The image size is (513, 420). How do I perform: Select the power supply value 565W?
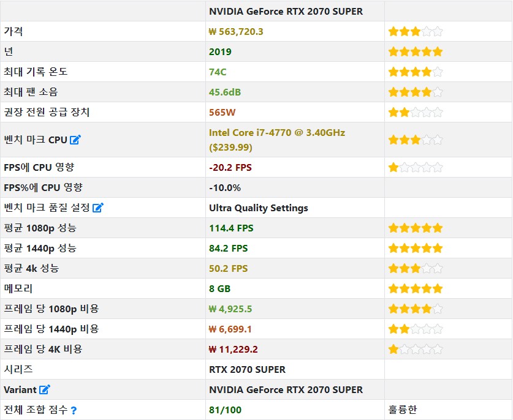[222, 113]
